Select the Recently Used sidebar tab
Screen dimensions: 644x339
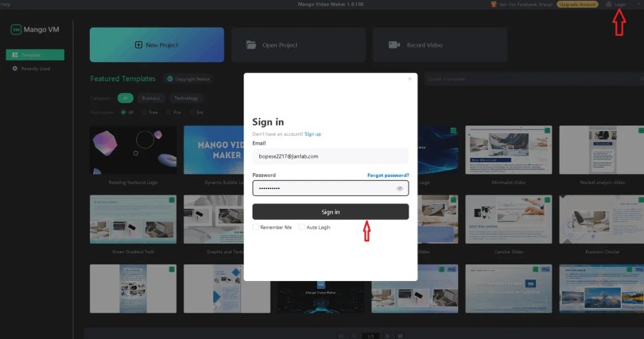(x=35, y=68)
